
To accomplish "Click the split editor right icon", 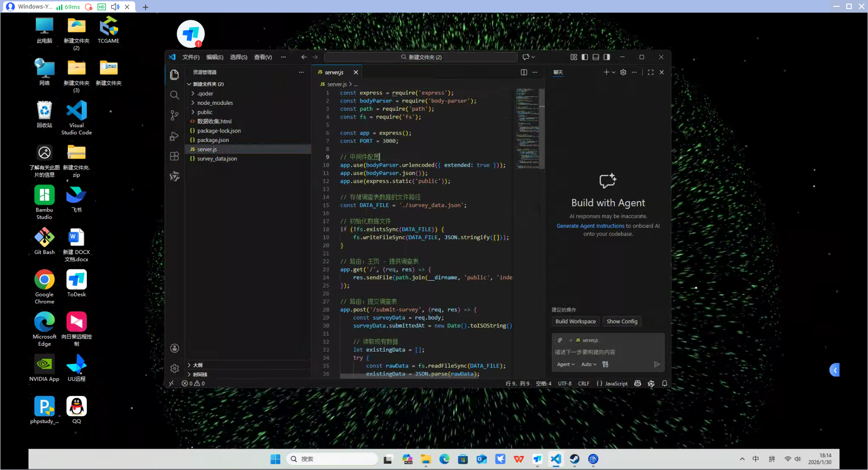I will pos(524,72).
